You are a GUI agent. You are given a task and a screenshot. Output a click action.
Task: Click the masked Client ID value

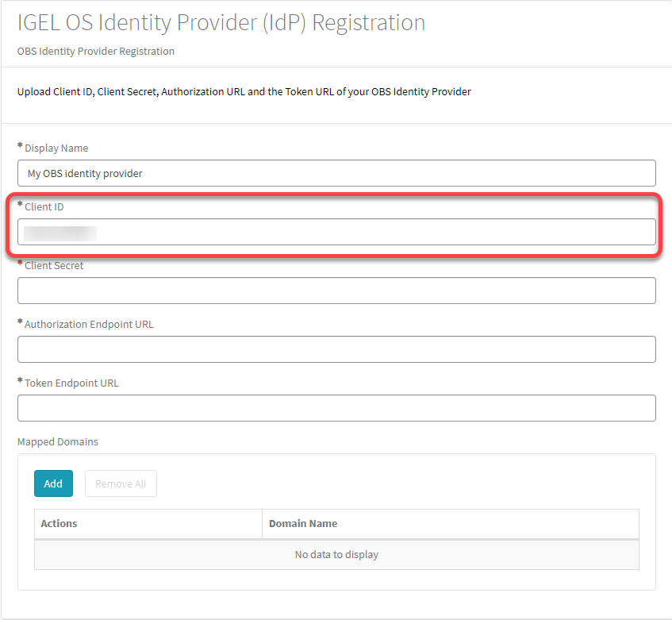pyautogui.click(x=60, y=232)
